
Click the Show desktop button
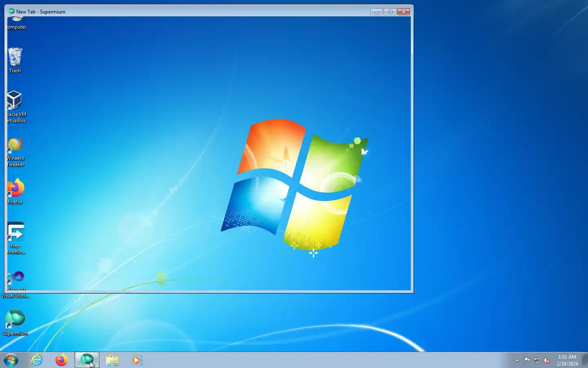click(x=585, y=360)
